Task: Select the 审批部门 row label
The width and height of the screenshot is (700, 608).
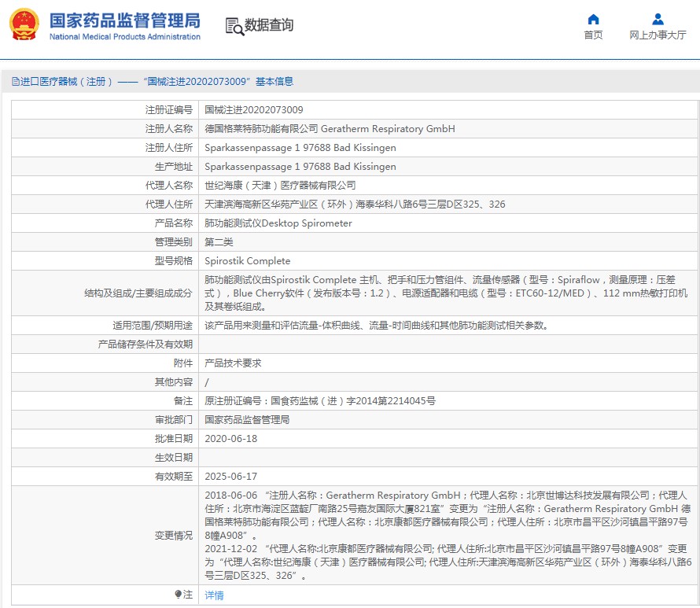Action: [x=174, y=419]
